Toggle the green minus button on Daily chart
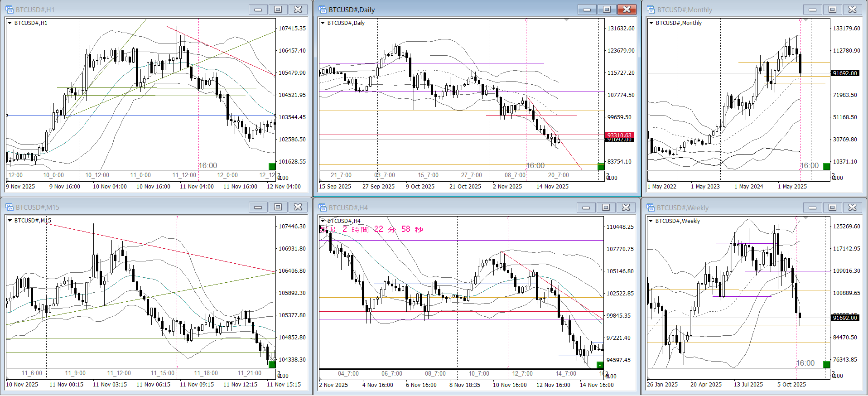868x396 pixels. pyautogui.click(x=601, y=166)
